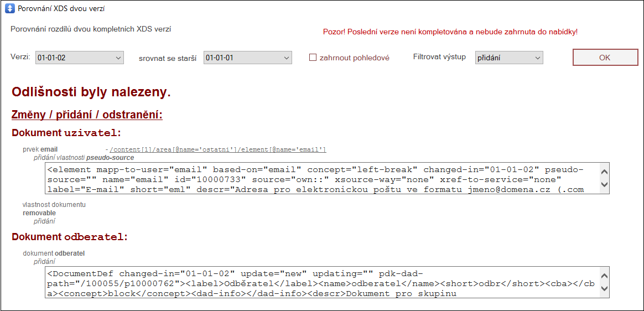The width and height of the screenshot is (644, 311).
Task: Click the app icon in the title bar
Action: (9, 8)
